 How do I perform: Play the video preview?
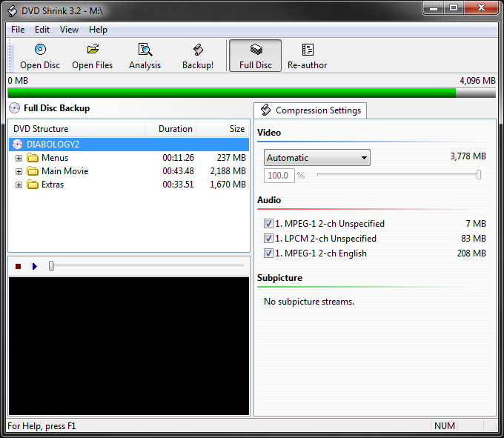[35, 266]
